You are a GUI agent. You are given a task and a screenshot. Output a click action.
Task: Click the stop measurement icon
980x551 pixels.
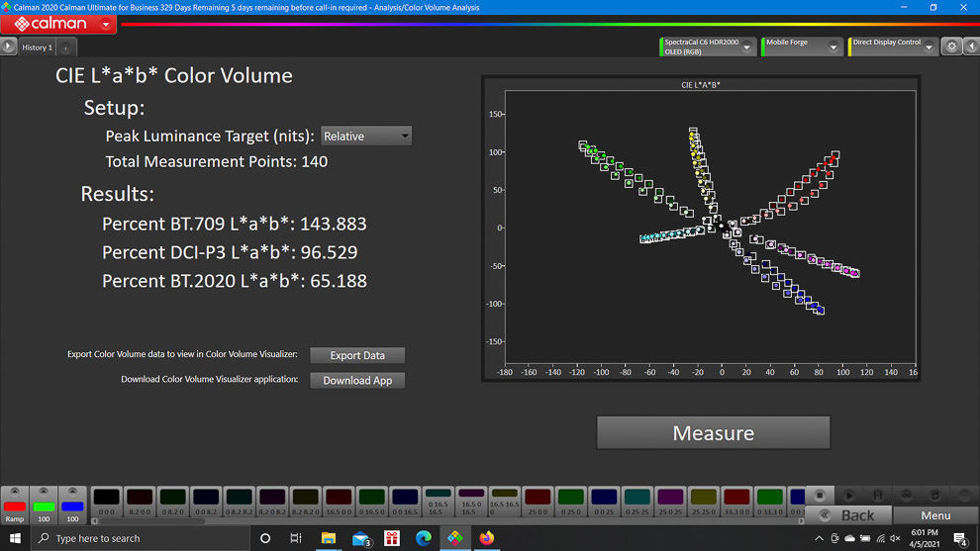click(820, 496)
